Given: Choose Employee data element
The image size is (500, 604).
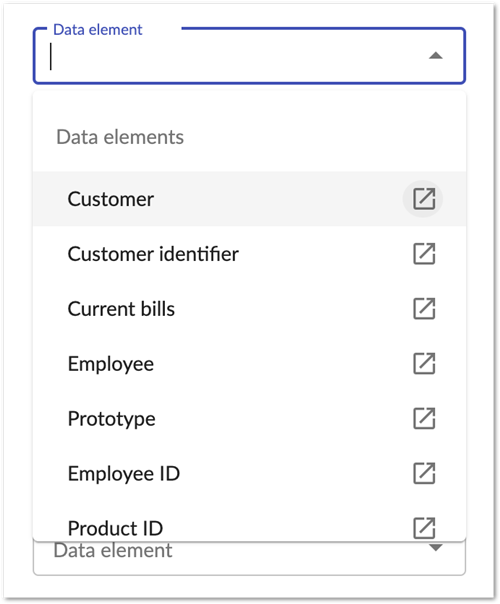Looking at the screenshot, I should pos(249,364).
